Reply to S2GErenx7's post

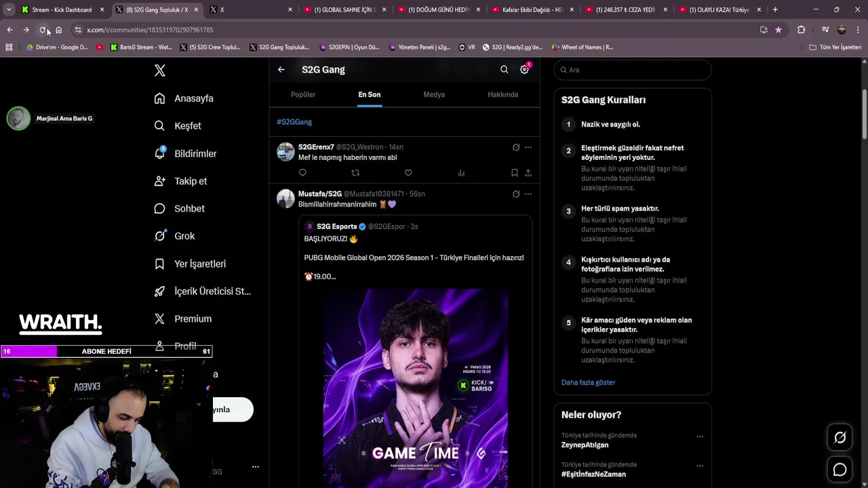coord(302,173)
